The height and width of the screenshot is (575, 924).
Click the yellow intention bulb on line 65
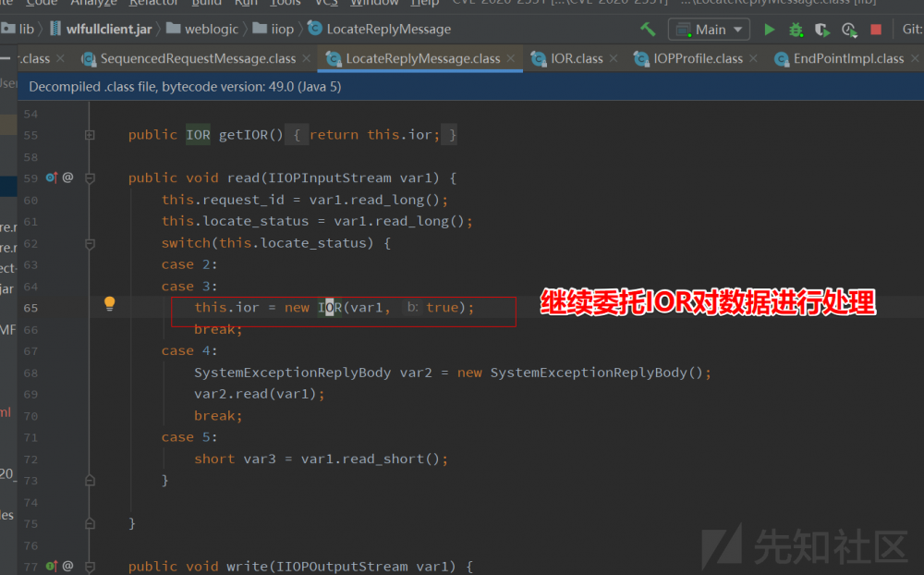(x=109, y=303)
